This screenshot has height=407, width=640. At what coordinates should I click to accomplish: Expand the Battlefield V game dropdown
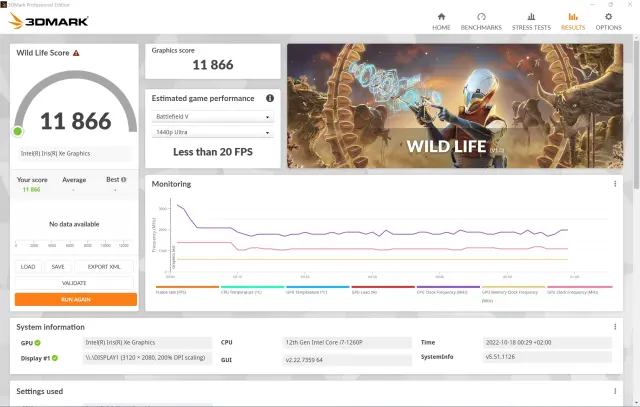pos(212,116)
